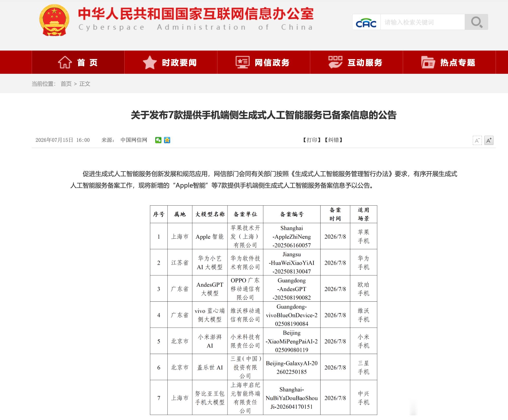Click the filing number Shanghai-AppleZhiNeng-202506160057
The image size is (508, 420).
292,237
